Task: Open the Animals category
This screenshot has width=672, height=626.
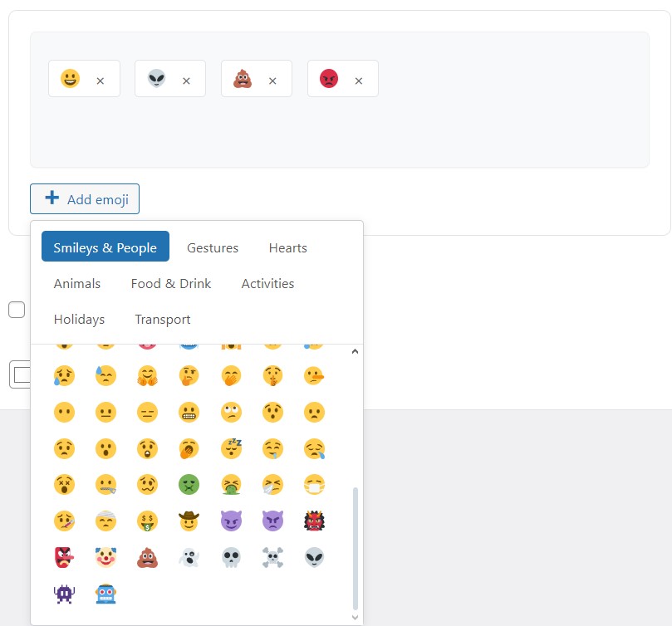Action: click(77, 284)
